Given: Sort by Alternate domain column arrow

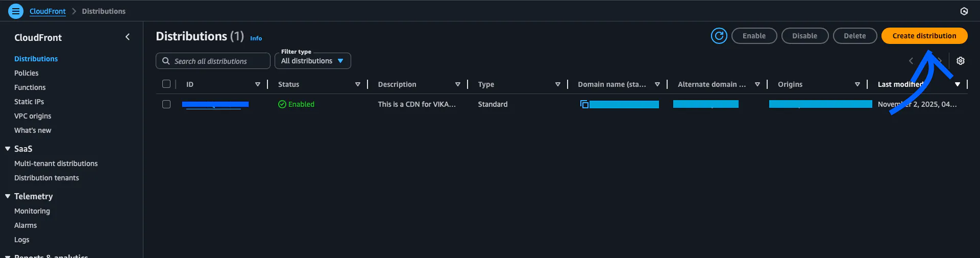Looking at the screenshot, I should click(x=757, y=84).
